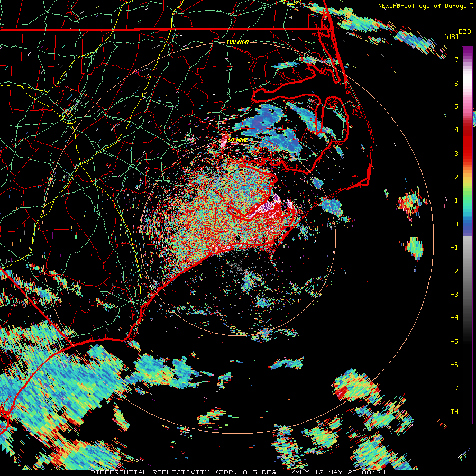Click the -2 value on the scale
The height and width of the screenshot is (476, 476).
click(x=454, y=271)
